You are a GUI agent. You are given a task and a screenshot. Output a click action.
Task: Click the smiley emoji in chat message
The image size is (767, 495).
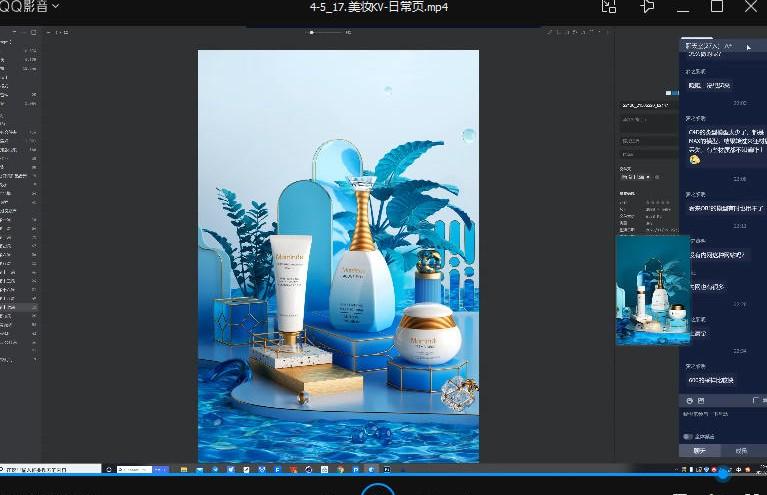coord(694,160)
